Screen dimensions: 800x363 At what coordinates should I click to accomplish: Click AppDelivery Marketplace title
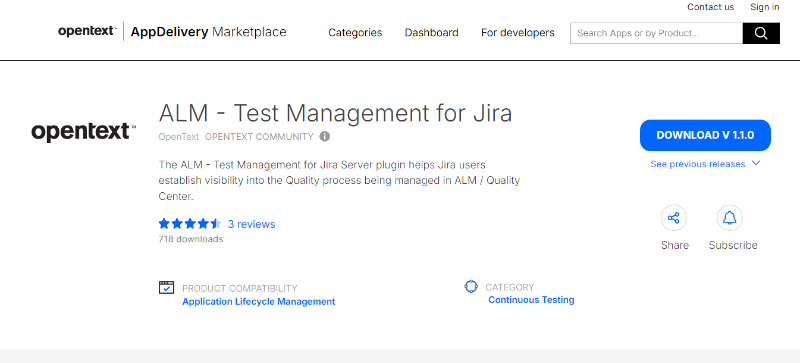tap(209, 32)
